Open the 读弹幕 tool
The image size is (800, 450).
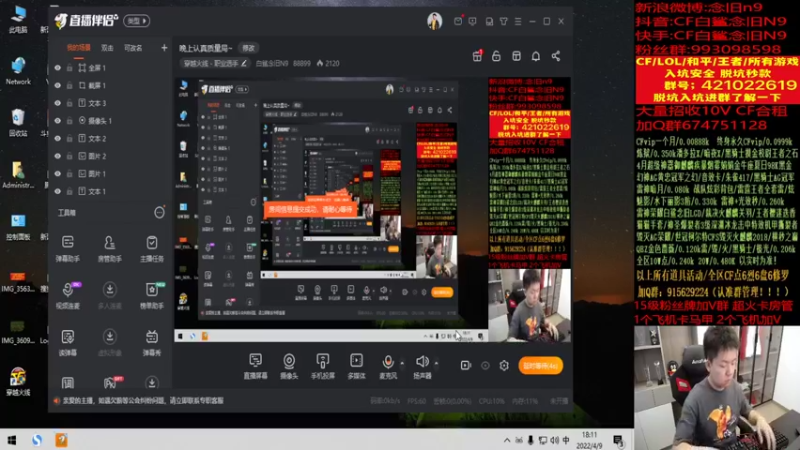tap(67, 342)
